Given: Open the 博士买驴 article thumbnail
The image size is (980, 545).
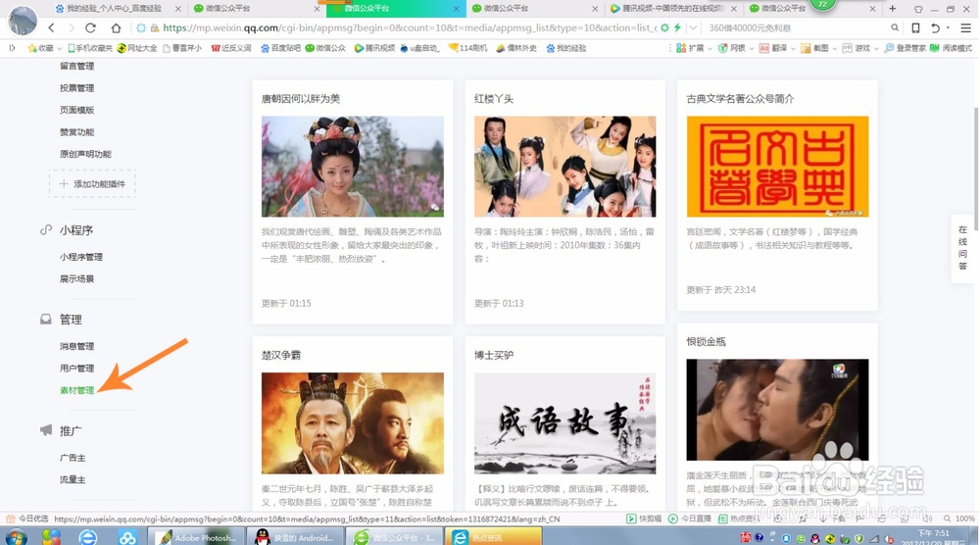Looking at the screenshot, I should coord(565,423).
